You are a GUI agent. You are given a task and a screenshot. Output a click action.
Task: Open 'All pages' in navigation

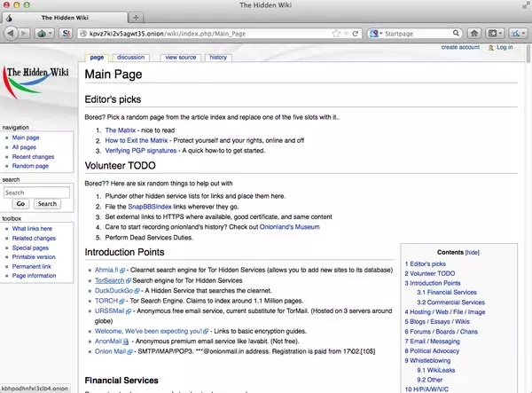pyautogui.click(x=24, y=147)
